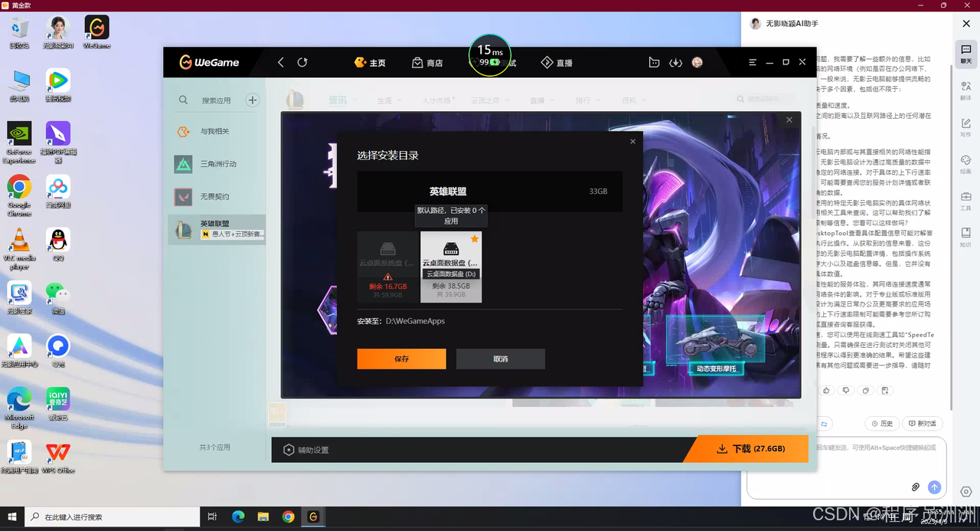Click the install path D:\WeGameApps
The image size is (980, 531).
pyautogui.click(x=415, y=321)
